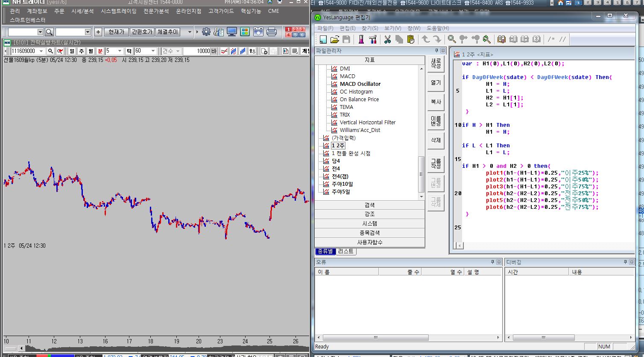Click the 현재가 button
Viewport: 644px width, 357px height.
(x=116, y=32)
